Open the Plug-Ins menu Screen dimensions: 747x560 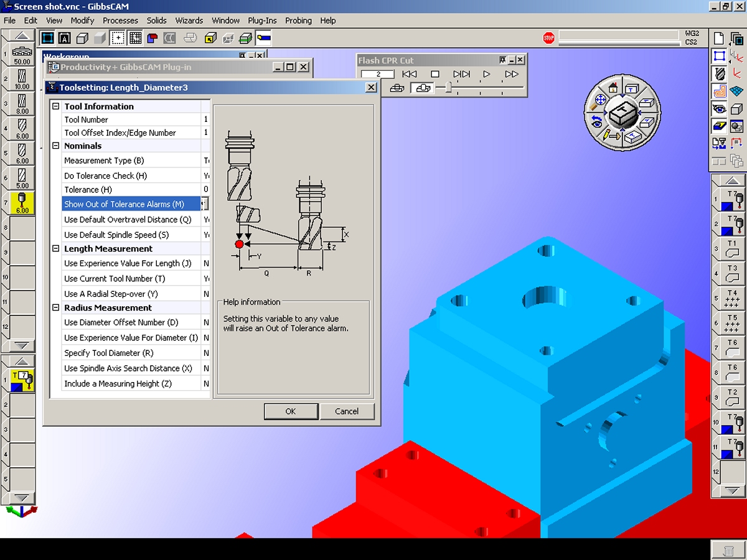tap(262, 21)
